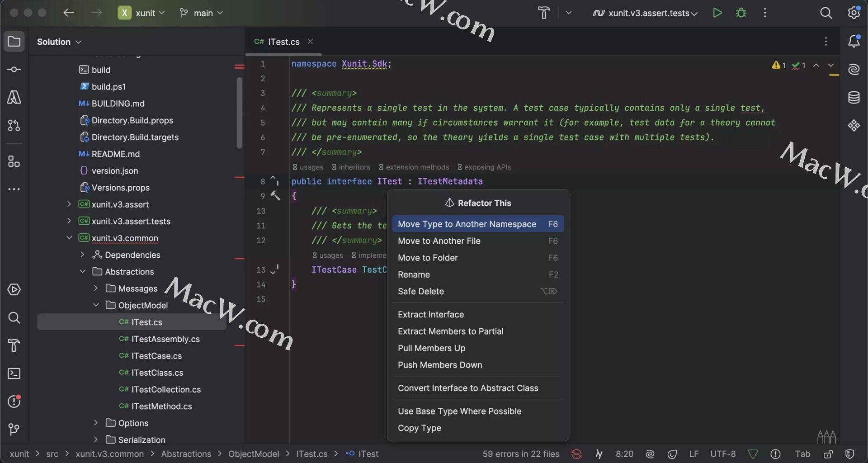The height and width of the screenshot is (463, 868).
Task: Toggle the Explorer folder tool window
Action: (x=14, y=42)
